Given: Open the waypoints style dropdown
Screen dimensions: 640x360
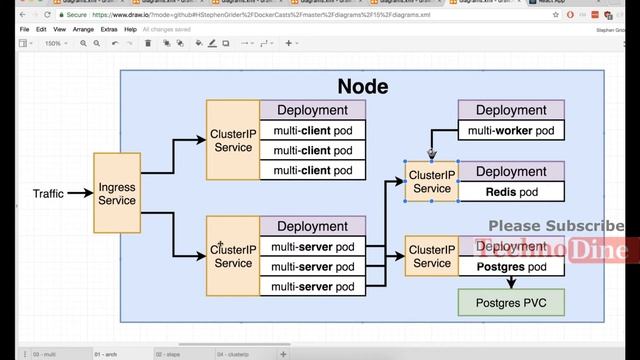Looking at the screenshot, I should point(267,43).
